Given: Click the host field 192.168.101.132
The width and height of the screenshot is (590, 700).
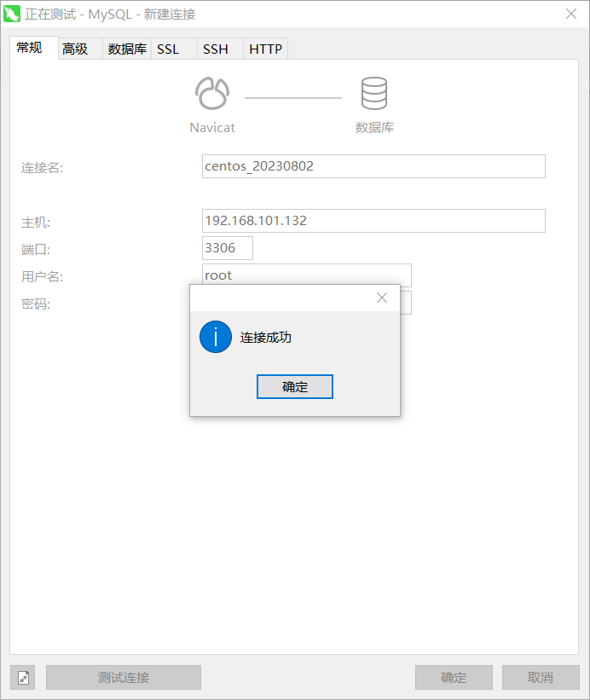Looking at the screenshot, I should pos(373,221).
